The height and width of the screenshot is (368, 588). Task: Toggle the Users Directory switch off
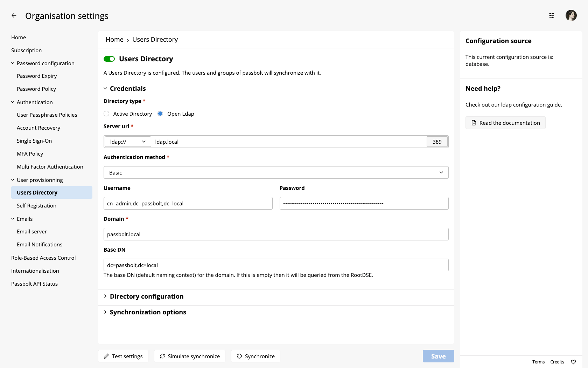point(109,59)
